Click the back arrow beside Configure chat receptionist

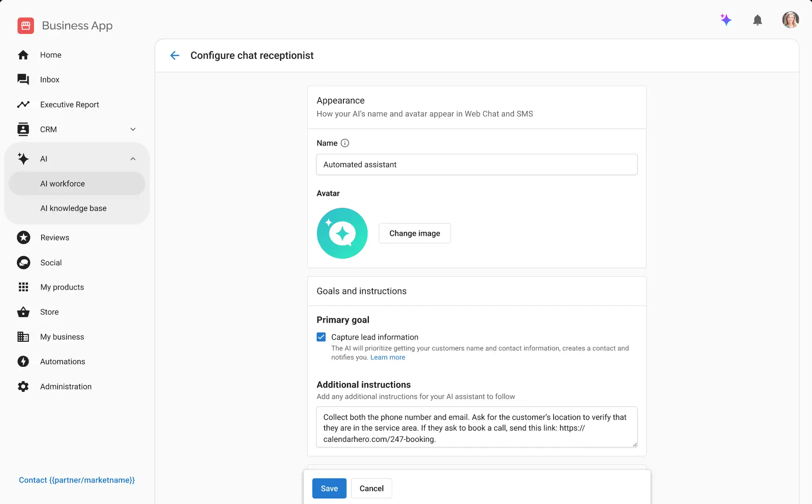click(174, 55)
